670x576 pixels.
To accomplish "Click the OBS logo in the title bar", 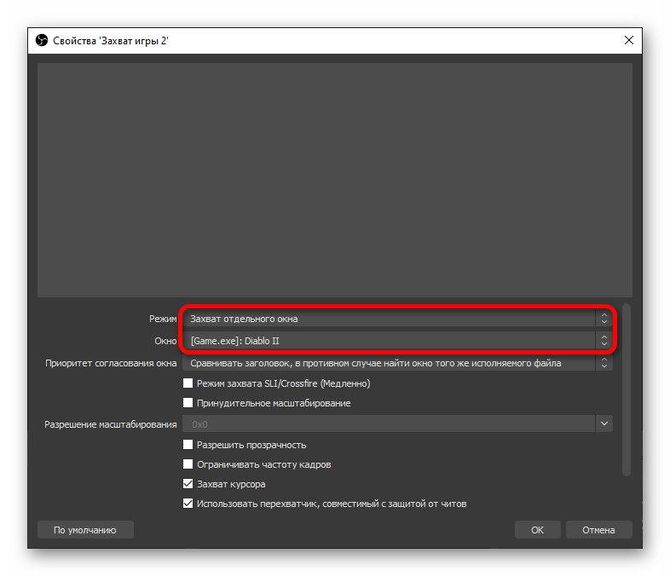I will point(42,40).
